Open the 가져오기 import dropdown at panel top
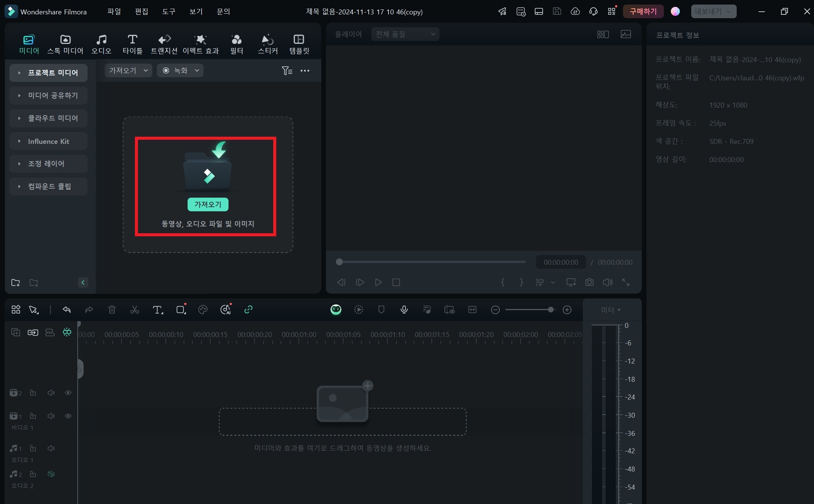Screen dimensions: 814x504 point(128,71)
